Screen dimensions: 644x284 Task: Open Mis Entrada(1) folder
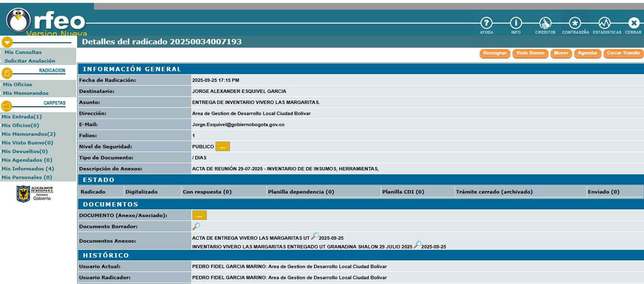pyautogui.click(x=22, y=117)
